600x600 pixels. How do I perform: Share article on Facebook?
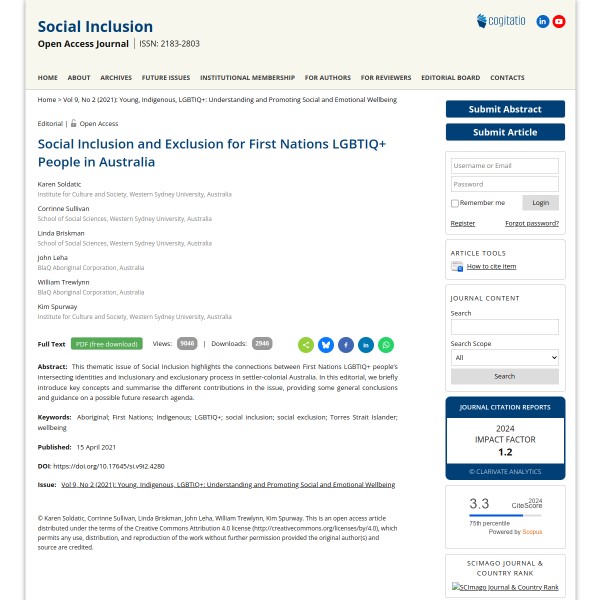(346, 345)
